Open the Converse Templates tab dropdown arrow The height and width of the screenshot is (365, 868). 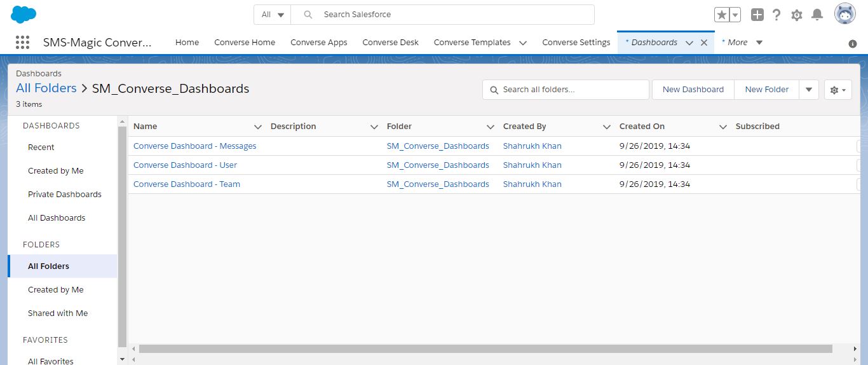523,43
